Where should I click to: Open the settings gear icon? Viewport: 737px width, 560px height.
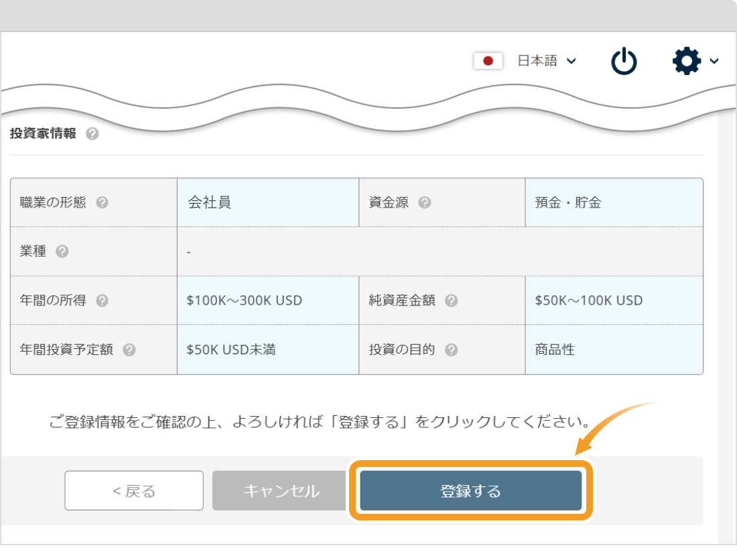(687, 60)
